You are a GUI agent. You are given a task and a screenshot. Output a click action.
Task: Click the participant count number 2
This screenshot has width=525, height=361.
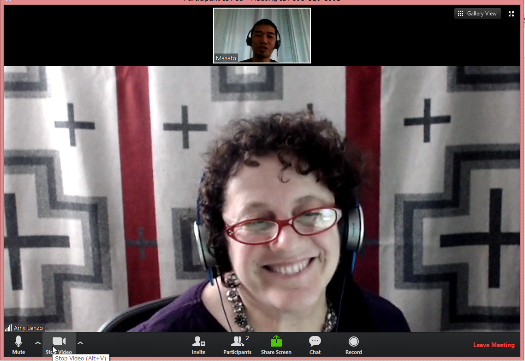(247, 338)
